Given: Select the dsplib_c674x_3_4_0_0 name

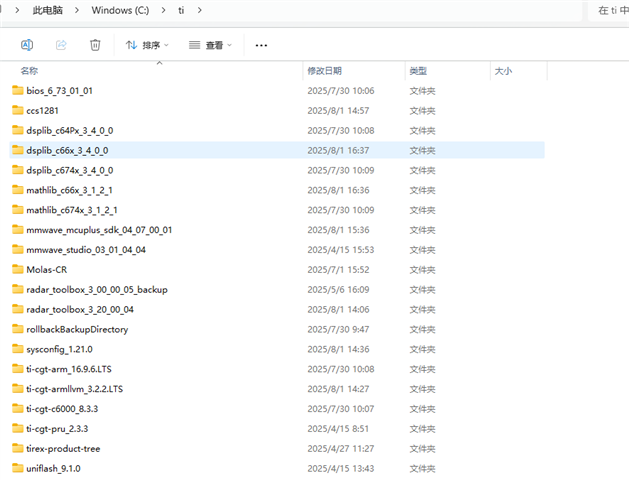Looking at the screenshot, I should [x=70, y=170].
